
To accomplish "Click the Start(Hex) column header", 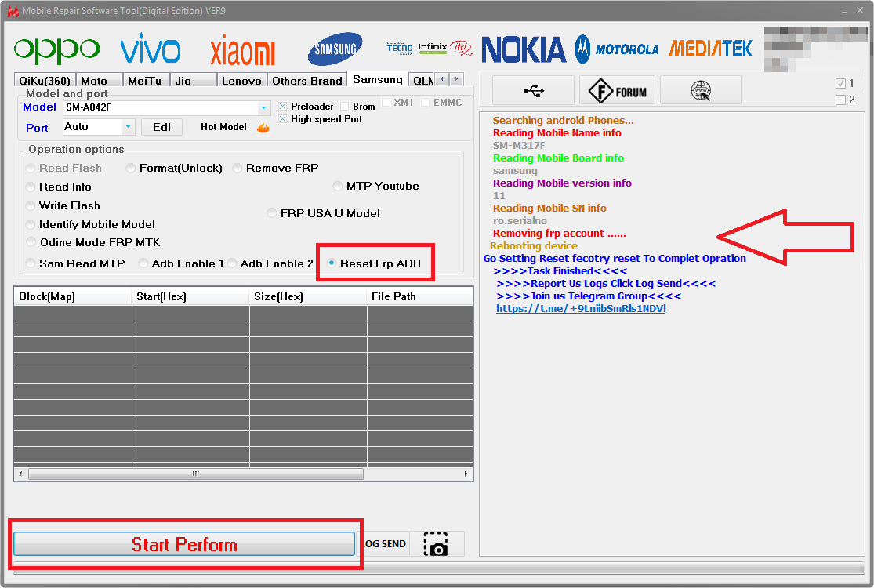I will click(190, 296).
